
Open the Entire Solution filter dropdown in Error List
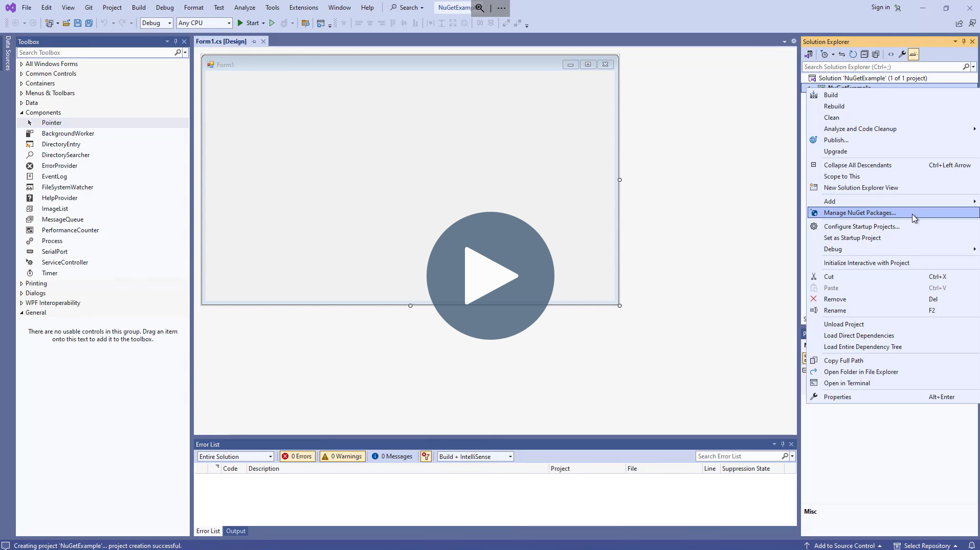point(235,456)
